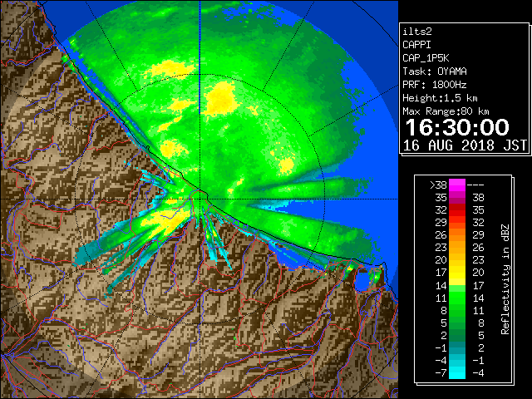532x399 pixels.
Task: Click the 16:30:00 timestamp
Action: click(457, 127)
